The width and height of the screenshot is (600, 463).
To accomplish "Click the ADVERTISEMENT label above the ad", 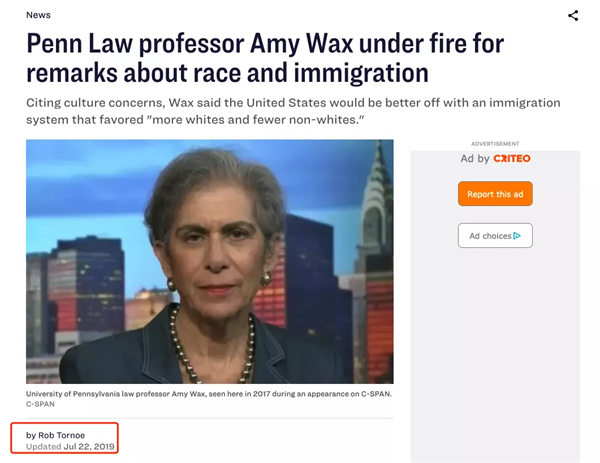I will click(x=495, y=144).
